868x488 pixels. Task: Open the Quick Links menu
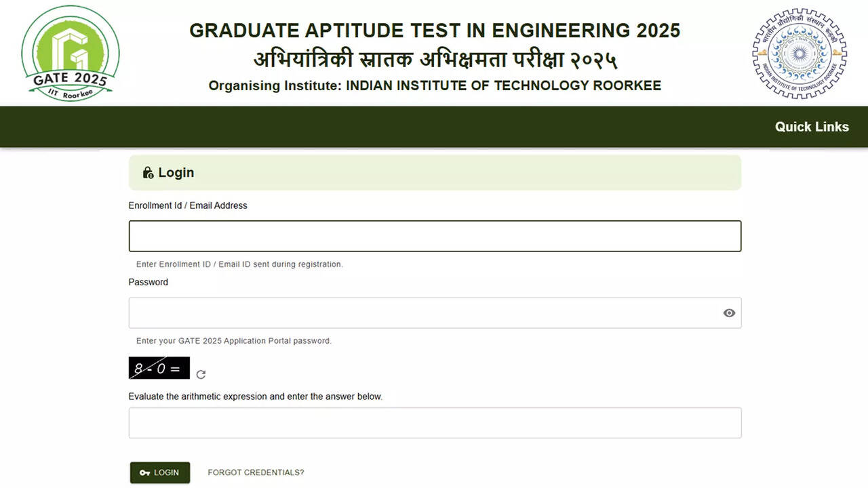tap(812, 127)
